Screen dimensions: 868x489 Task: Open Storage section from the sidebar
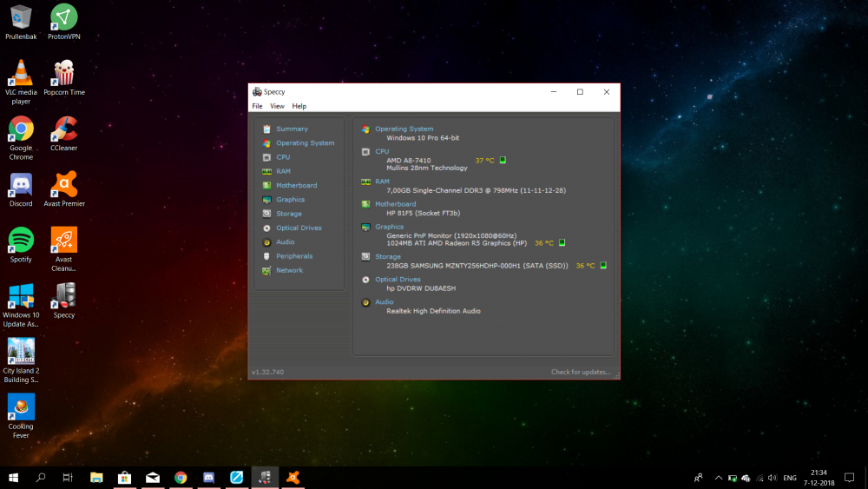tap(288, 214)
